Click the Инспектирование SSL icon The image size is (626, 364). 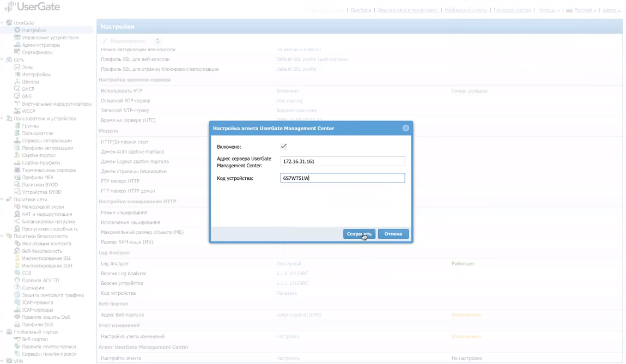[17, 258]
